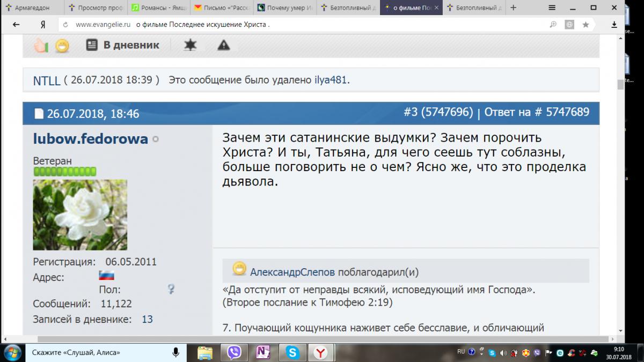This screenshot has width=644, height=362.
Task: Bookmark page with the star icon
Action: (586, 25)
